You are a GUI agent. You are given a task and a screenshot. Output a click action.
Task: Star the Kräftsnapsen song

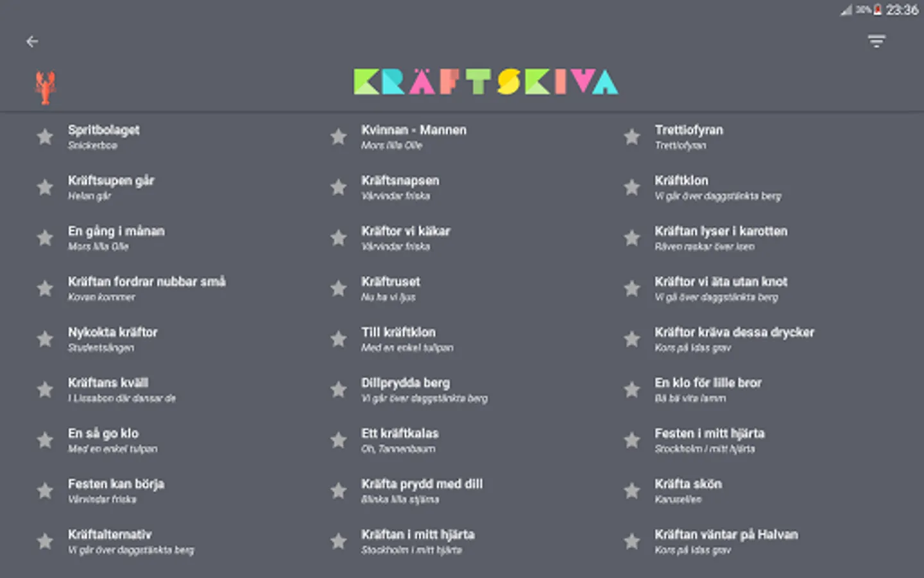(x=338, y=188)
